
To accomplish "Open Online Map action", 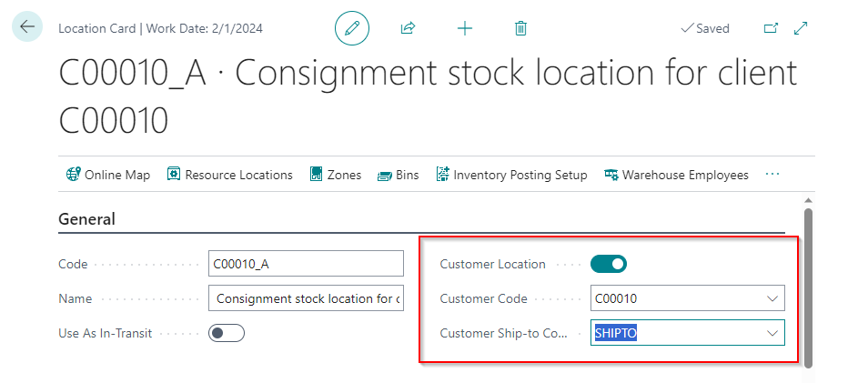I will click(108, 175).
